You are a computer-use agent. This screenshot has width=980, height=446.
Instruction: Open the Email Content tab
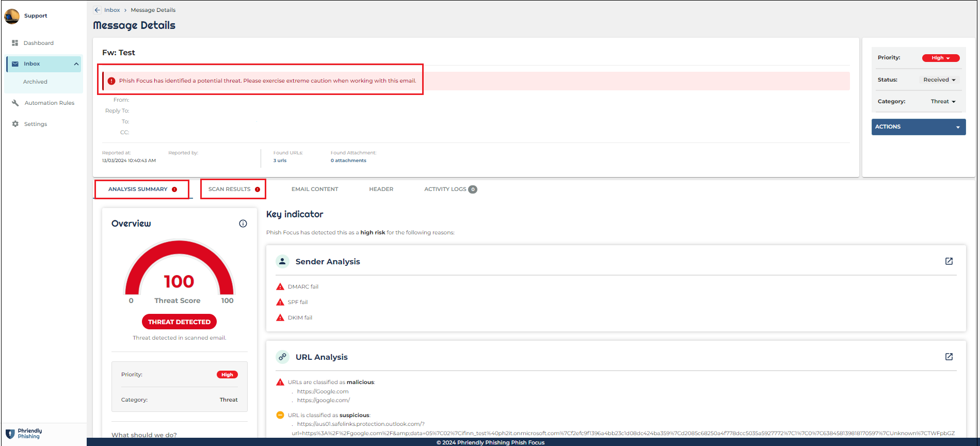point(315,189)
